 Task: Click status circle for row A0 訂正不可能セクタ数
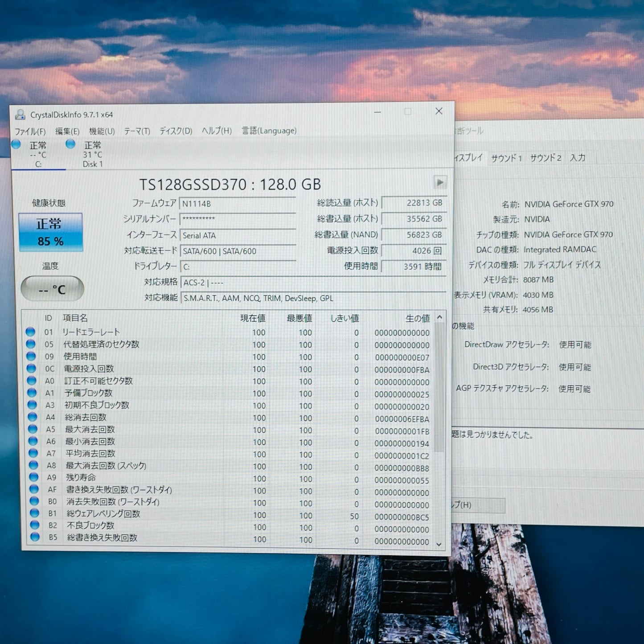coord(32,381)
